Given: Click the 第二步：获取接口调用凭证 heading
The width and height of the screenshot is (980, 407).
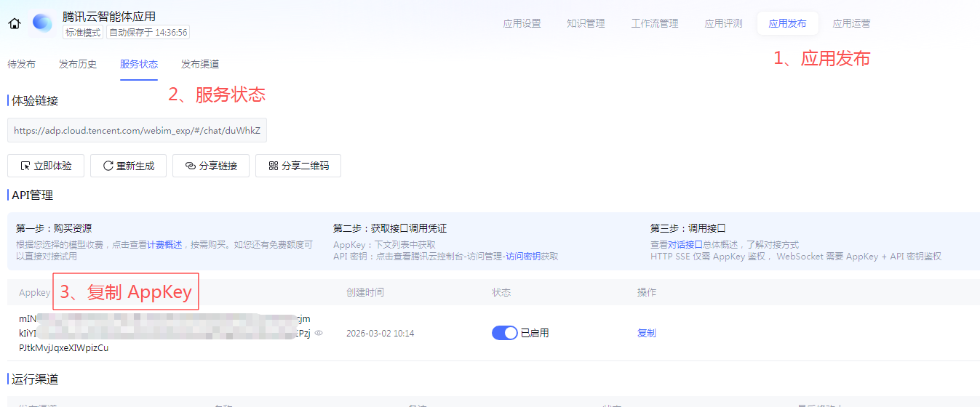Looking at the screenshot, I should click(x=390, y=228).
